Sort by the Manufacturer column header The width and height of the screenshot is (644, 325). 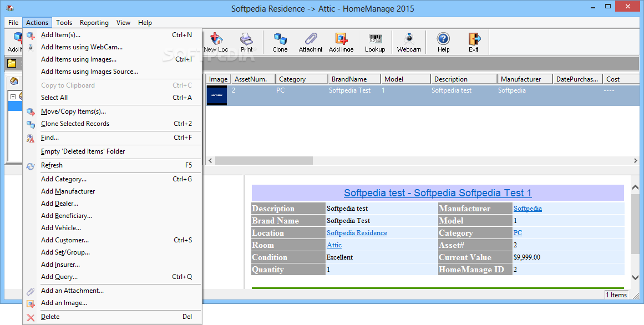525,79
